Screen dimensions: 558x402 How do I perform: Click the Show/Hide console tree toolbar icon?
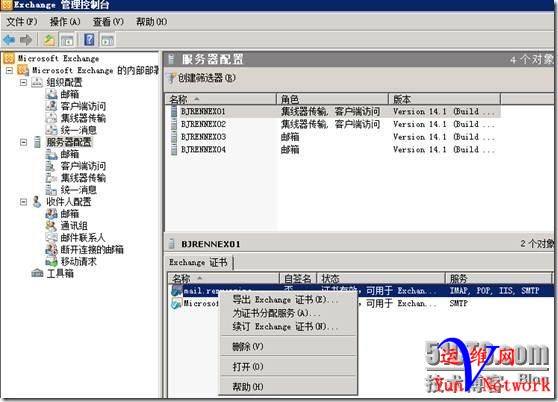pos(67,40)
